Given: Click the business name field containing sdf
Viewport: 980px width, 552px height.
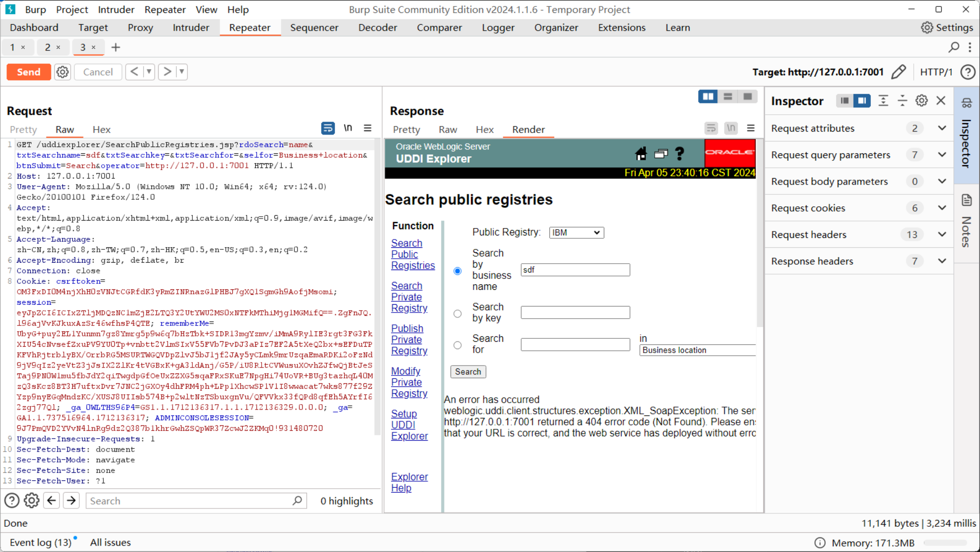Looking at the screenshot, I should coord(575,270).
